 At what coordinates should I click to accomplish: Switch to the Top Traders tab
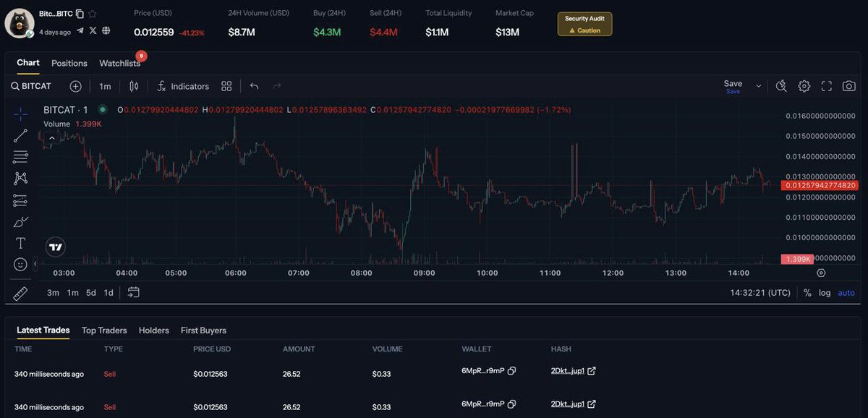[x=104, y=330]
